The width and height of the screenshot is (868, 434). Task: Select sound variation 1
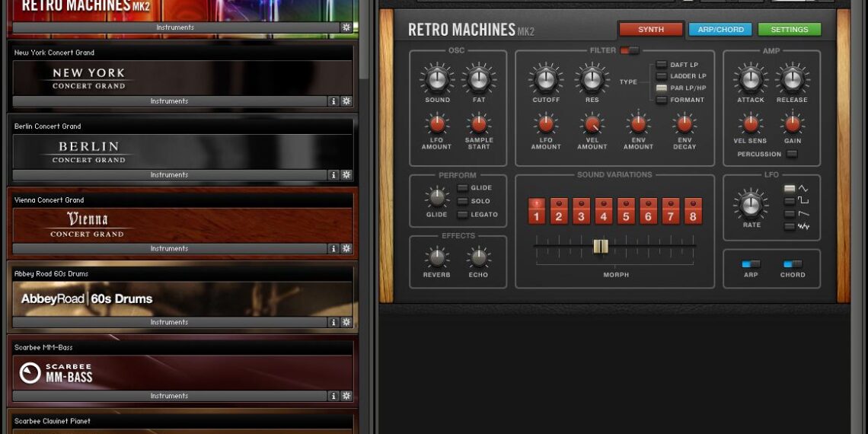pyautogui.click(x=537, y=211)
